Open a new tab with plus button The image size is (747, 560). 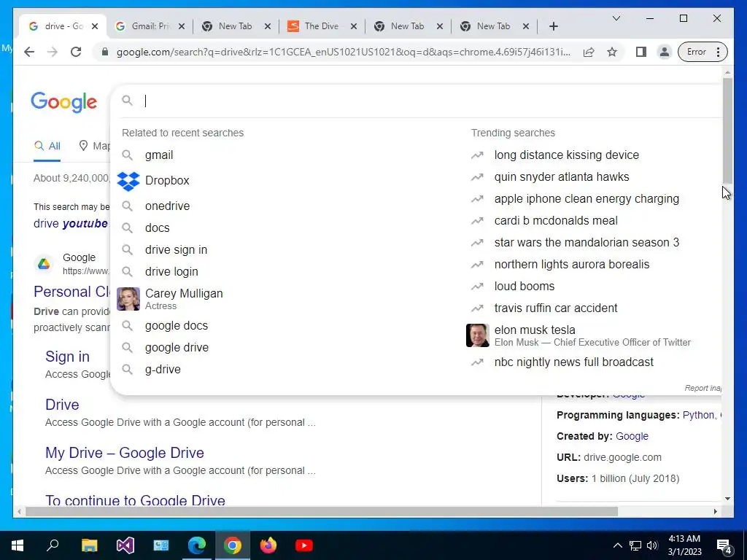point(553,26)
